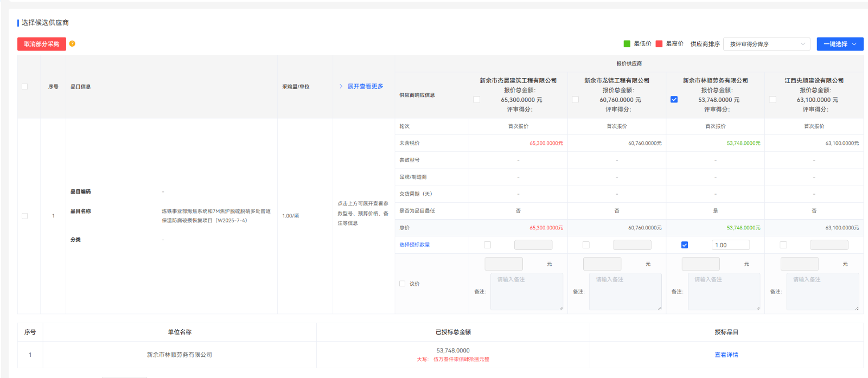Click the 杰晨建筑 negotiation price field
This screenshot has height=378, width=868.
pyautogui.click(x=503, y=264)
